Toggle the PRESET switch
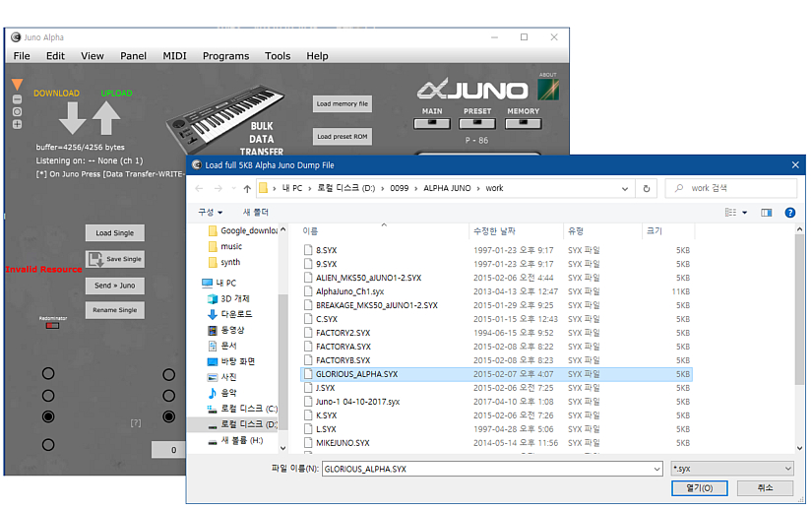 tap(477, 123)
